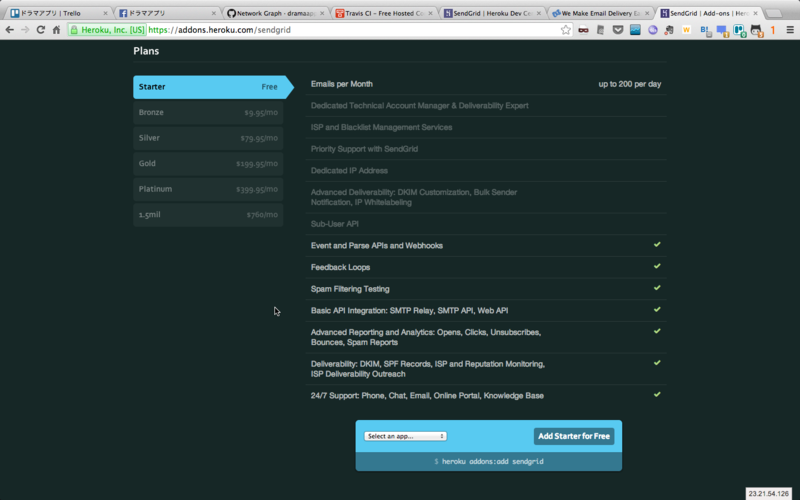
Task: Select the Bronze $9.95/mo plan
Action: point(208,112)
